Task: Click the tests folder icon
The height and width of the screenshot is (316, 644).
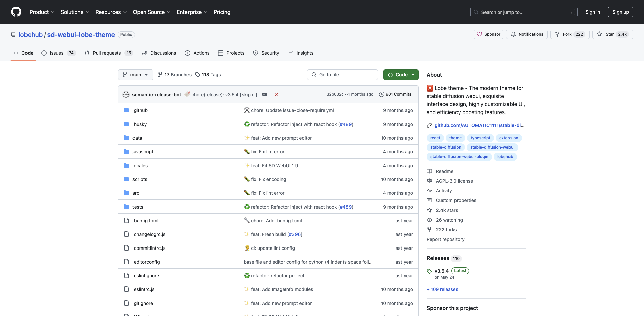Action: [x=126, y=207]
